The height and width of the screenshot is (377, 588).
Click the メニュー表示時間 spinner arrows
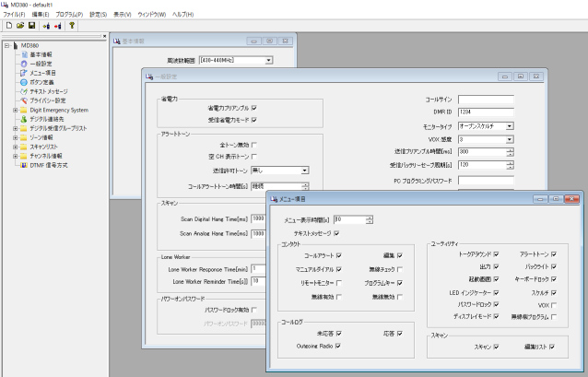(x=370, y=219)
